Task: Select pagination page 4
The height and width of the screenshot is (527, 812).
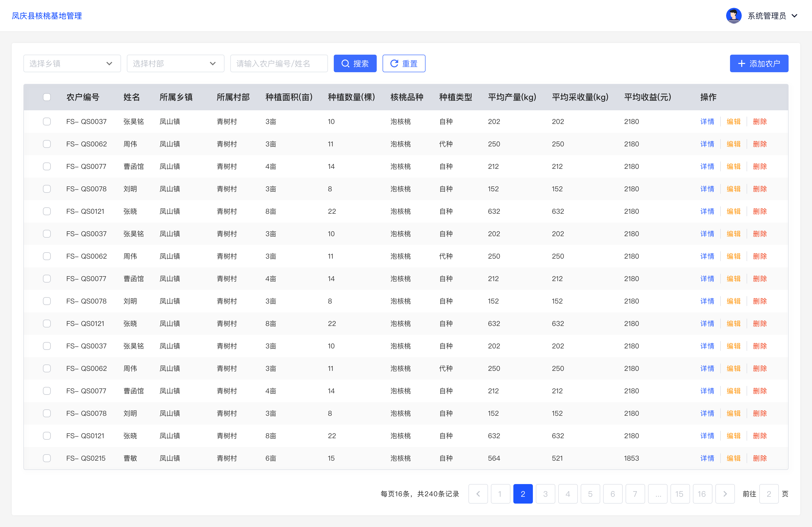Action: click(x=568, y=494)
